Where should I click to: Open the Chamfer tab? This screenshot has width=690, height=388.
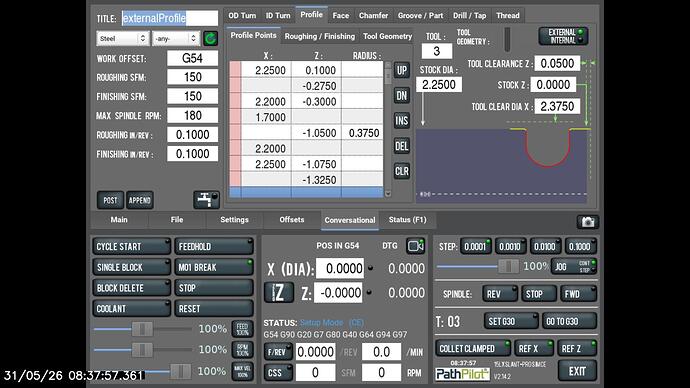[373, 15]
